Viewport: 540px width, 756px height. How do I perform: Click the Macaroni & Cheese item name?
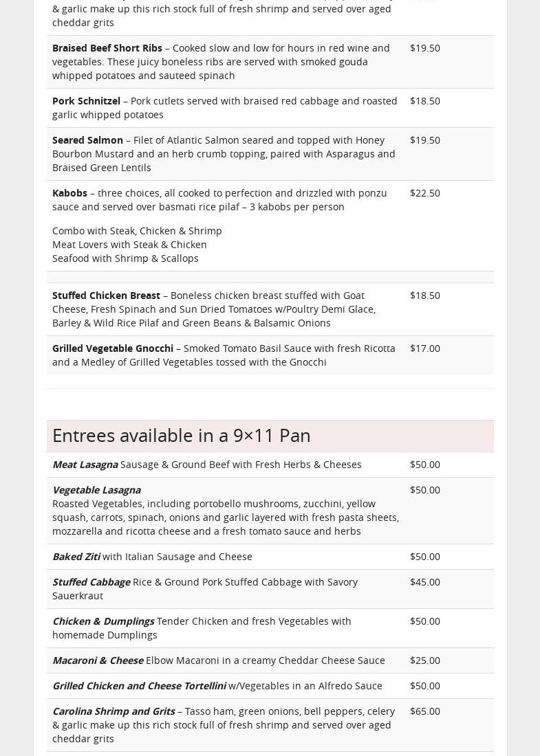(x=98, y=660)
